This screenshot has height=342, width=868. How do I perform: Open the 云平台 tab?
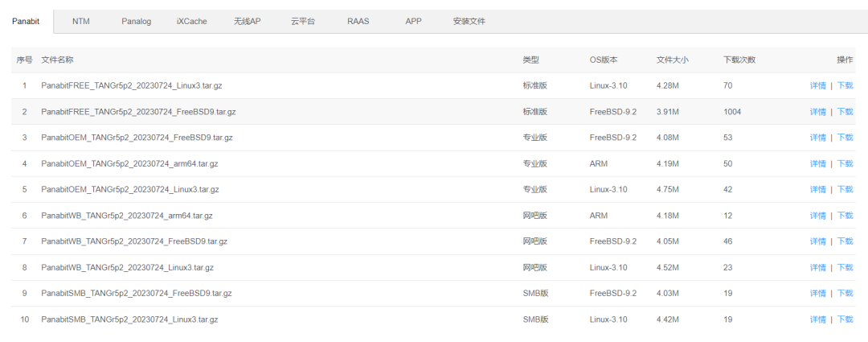coord(304,22)
